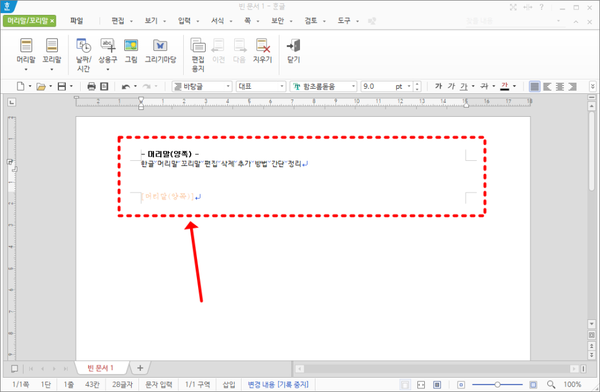
Task: Add a new document tab with the plus button
Action: 140,368
